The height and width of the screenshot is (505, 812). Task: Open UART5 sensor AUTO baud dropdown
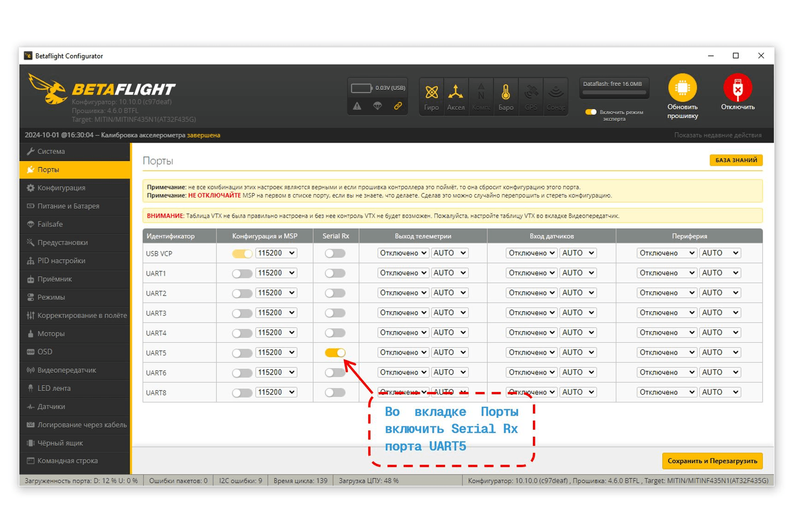[578, 352]
